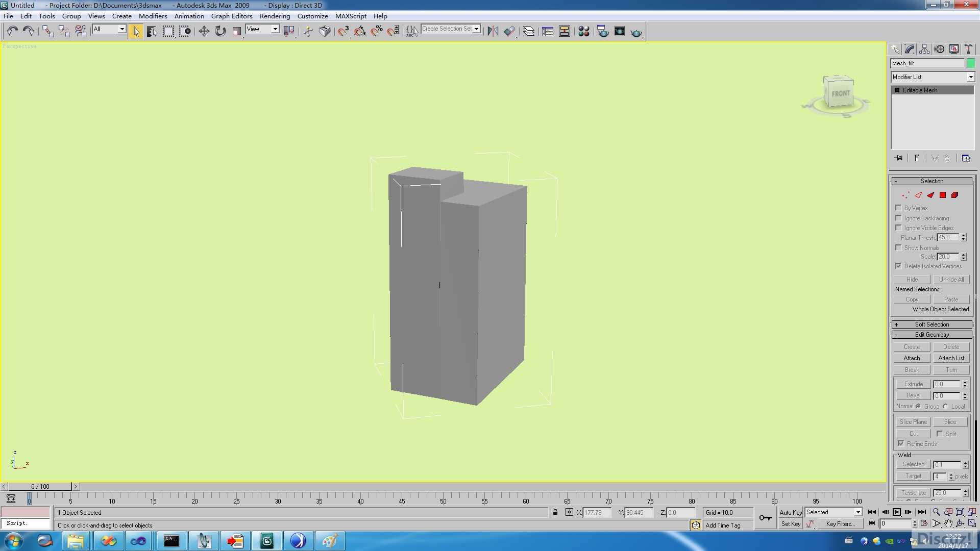Open the Rendering menu
The height and width of the screenshot is (551, 980).
(x=275, y=16)
